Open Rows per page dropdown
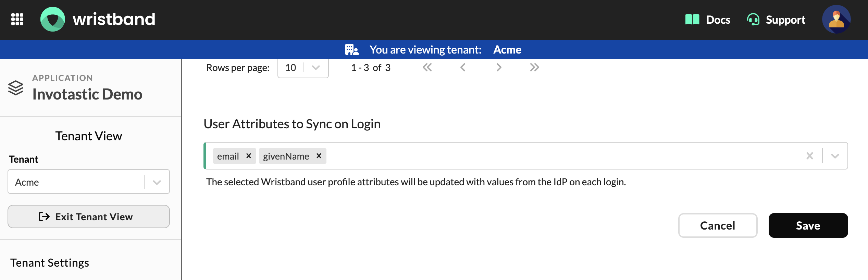 pyautogui.click(x=303, y=68)
